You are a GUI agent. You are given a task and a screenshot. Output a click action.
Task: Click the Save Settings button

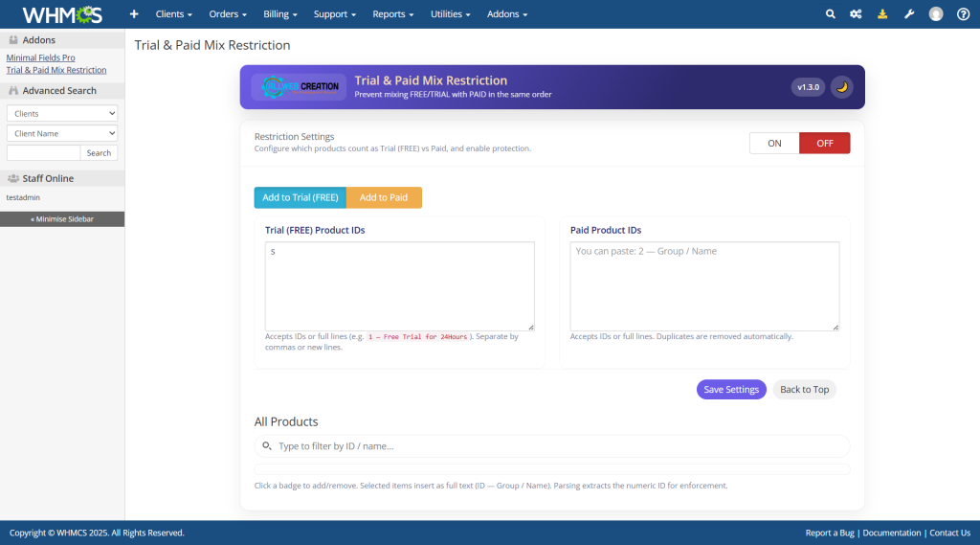[731, 390]
